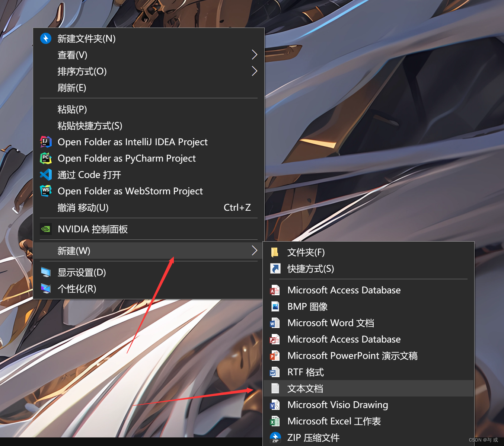Create new 文件夹(F) from submenu
This screenshot has height=446, width=504.
tap(369, 252)
